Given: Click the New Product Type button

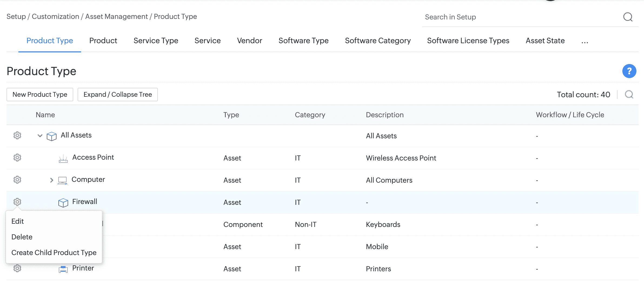Looking at the screenshot, I should coord(40,95).
